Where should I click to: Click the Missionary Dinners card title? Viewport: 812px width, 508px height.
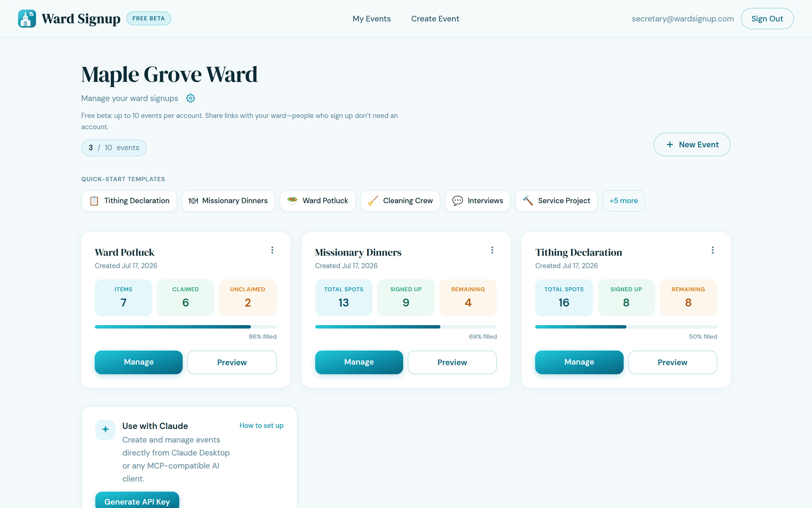[358, 252]
